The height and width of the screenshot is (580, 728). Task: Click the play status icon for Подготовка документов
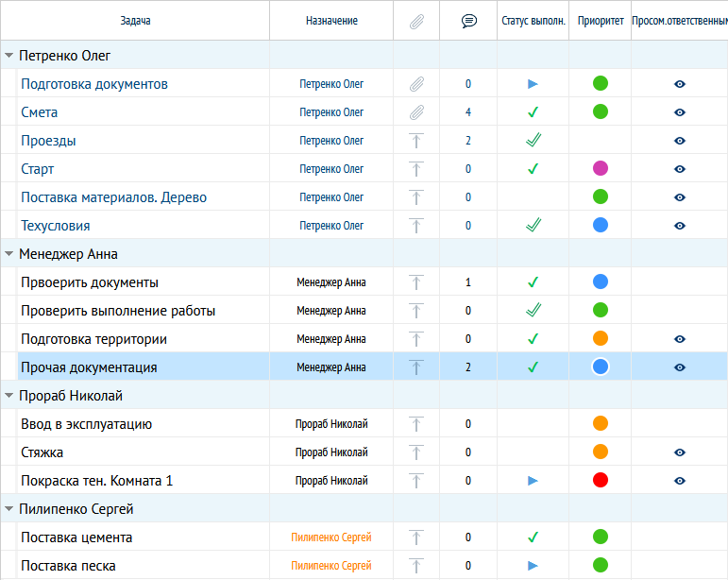coord(533,84)
